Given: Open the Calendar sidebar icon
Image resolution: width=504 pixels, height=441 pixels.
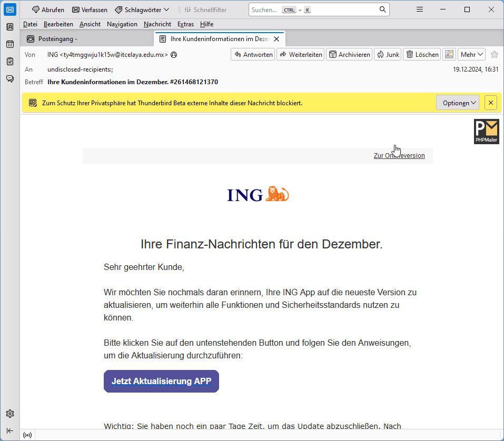Looking at the screenshot, I should point(10,44).
